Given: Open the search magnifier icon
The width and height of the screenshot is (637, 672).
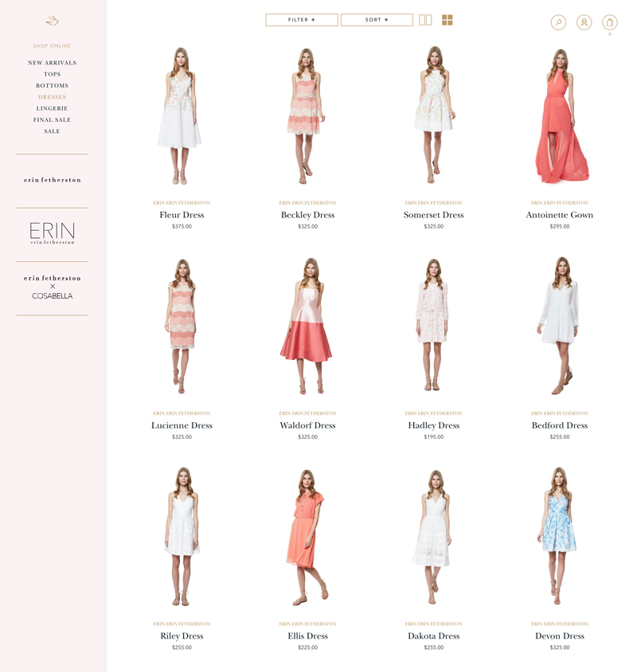Looking at the screenshot, I should (x=558, y=22).
